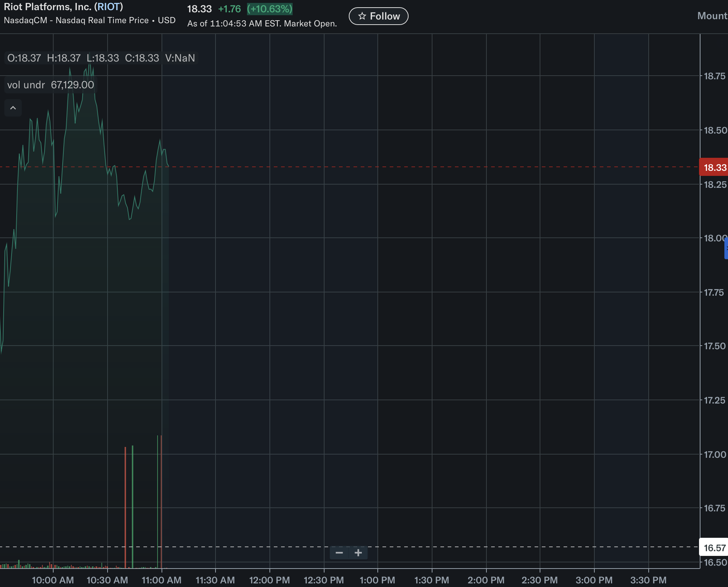
Task: Click the tall green volume bar after 10:30
Action: [x=133, y=507]
